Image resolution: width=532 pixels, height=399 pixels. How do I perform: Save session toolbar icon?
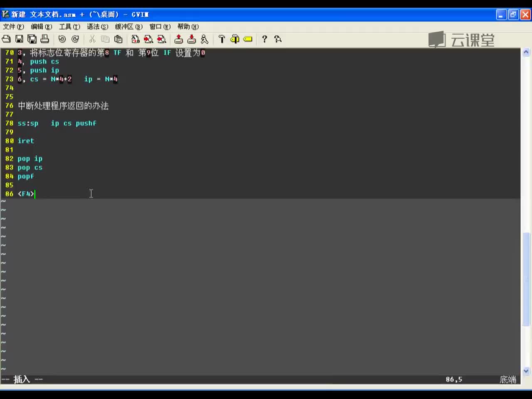(192, 39)
